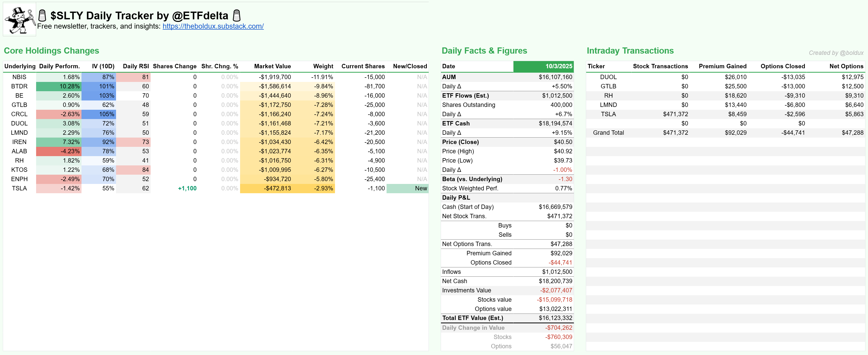The width and height of the screenshot is (868, 355).
Task: Click ALAB's red -4.23% performance cell
Action: coord(59,151)
